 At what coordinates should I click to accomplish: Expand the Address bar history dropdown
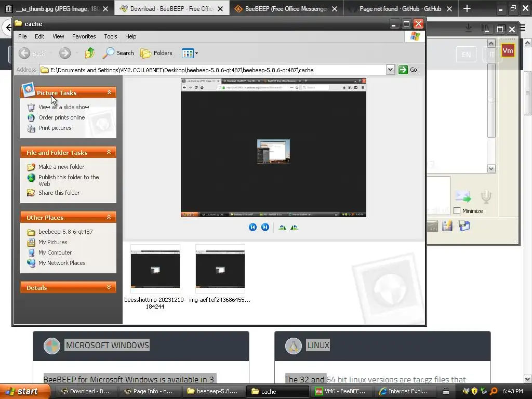390,70
